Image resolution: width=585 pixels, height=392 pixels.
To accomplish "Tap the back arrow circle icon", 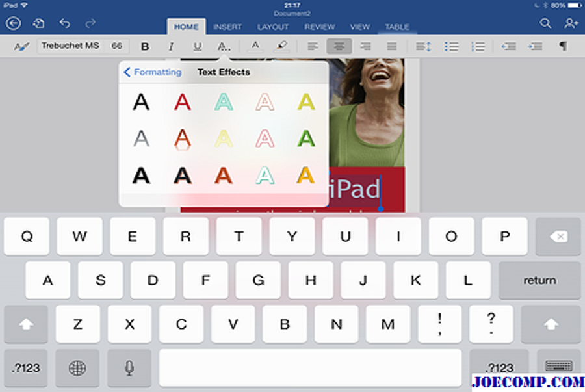I will tap(13, 24).
